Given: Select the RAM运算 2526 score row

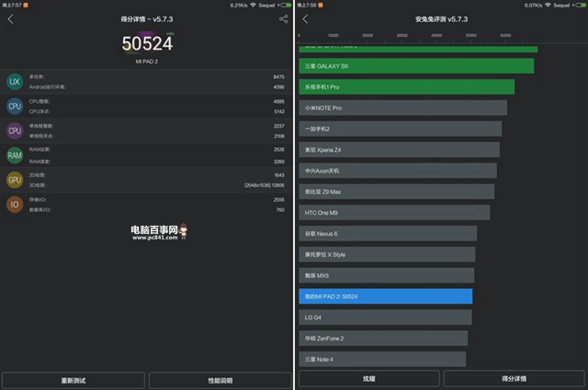Looking at the screenshot, I should [157, 150].
